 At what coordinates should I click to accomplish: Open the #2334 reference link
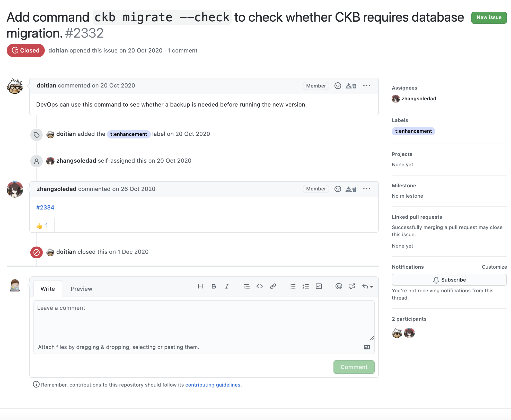click(x=45, y=207)
